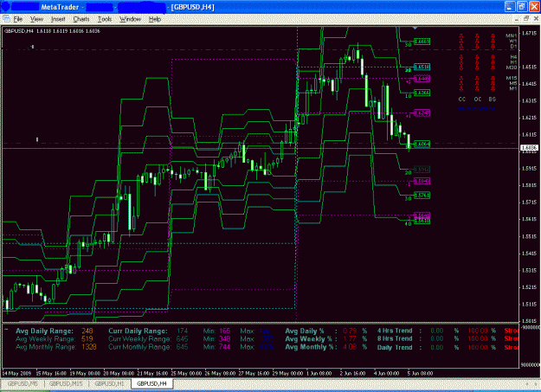The width and height of the screenshot is (541, 392).
Task: Click the red BS arrow in MN1 row
Action: [493, 35]
